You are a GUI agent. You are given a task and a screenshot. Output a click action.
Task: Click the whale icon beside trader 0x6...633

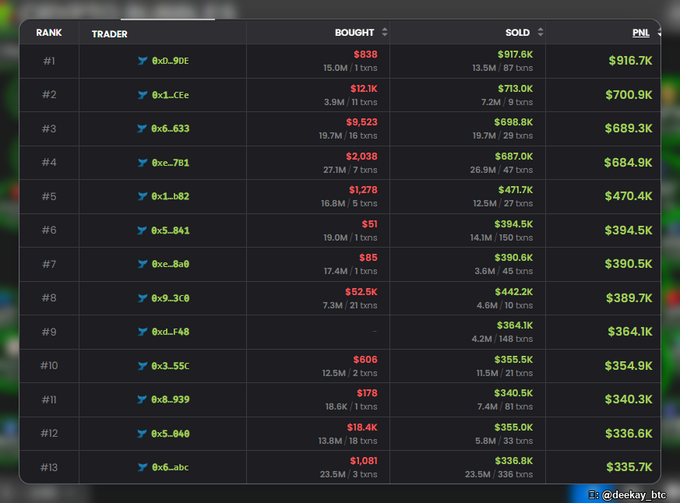[142, 128]
